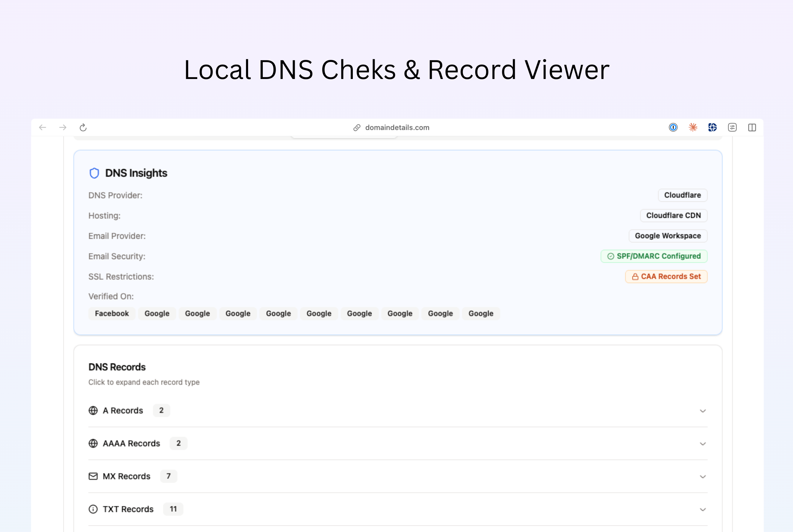Image resolution: width=793 pixels, height=532 pixels.
Task: Click the TXT Records info icon
Action: pyautogui.click(x=93, y=509)
